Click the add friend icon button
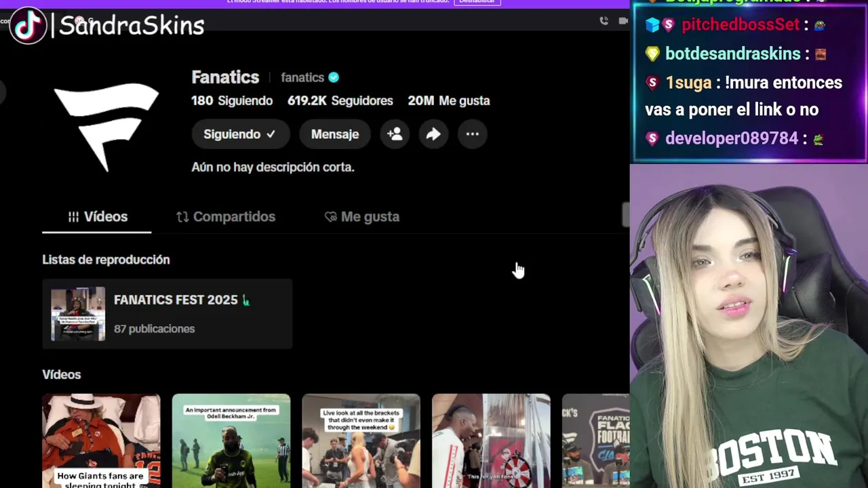 [395, 134]
